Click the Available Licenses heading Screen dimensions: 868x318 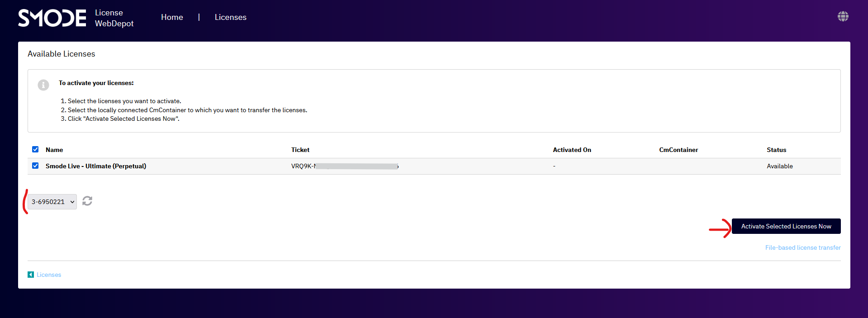62,54
